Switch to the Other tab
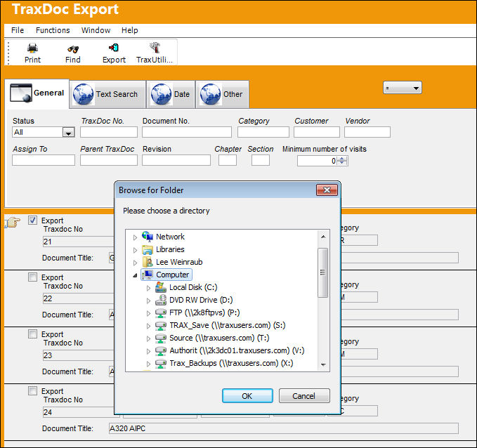 point(223,94)
